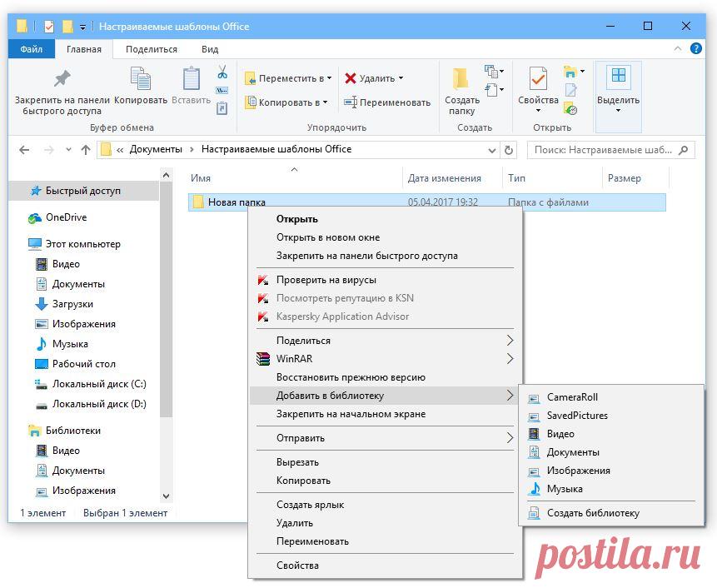Image resolution: width=717 pixels, height=588 pixels.
Task: Choose Свойства at context menu bottom
Action: coord(386,566)
